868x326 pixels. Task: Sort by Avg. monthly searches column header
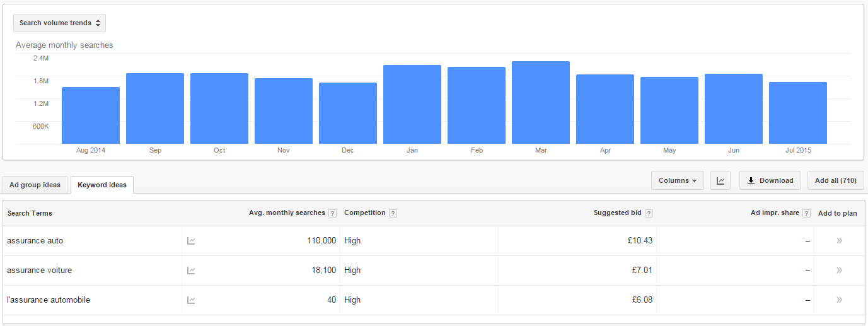pyautogui.click(x=287, y=213)
